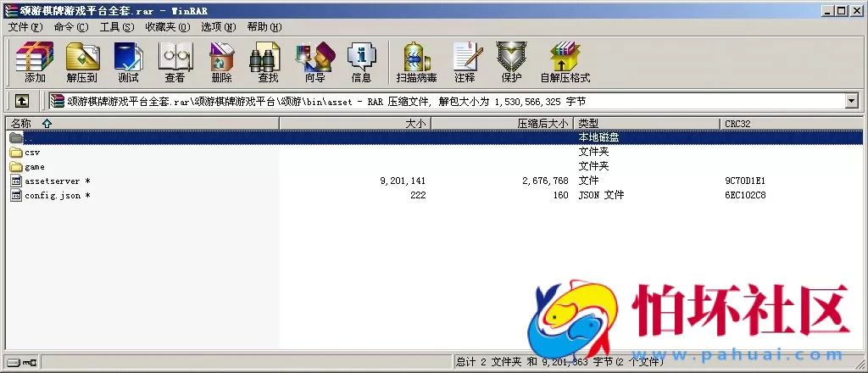868x373 pixels.
Task: Click the "文件" type cell of assetserver
Action: tap(588, 181)
